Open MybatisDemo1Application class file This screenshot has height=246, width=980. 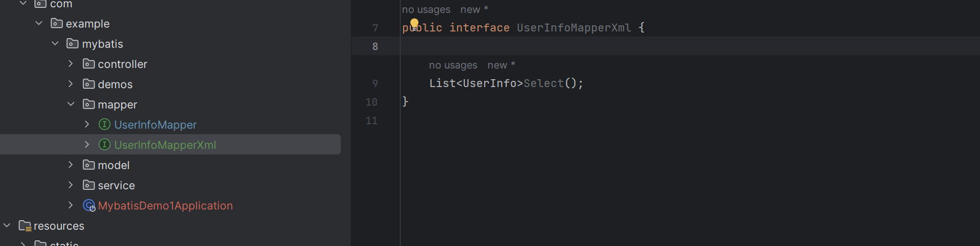pyautogui.click(x=165, y=206)
